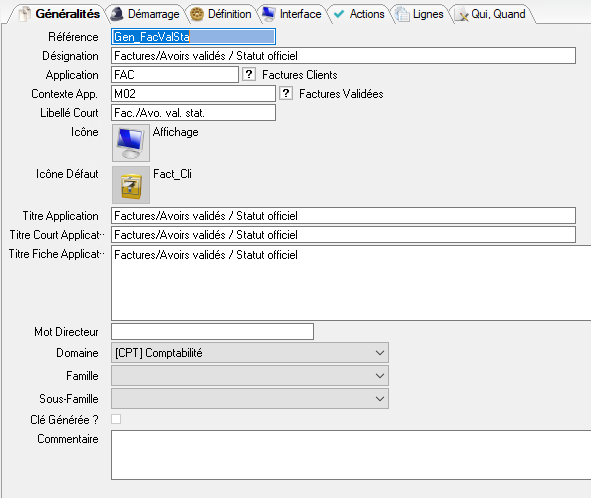Click into the Commentaire text area

point(351,455)
